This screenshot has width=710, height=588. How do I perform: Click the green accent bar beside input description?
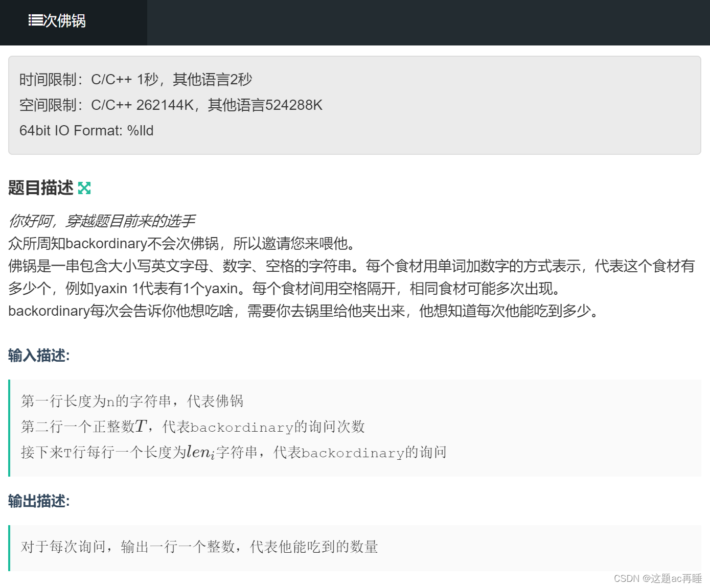(10, 427)
